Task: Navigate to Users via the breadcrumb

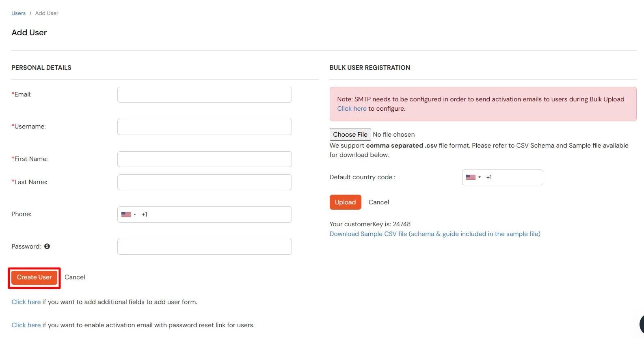Action: coord(18,13)
